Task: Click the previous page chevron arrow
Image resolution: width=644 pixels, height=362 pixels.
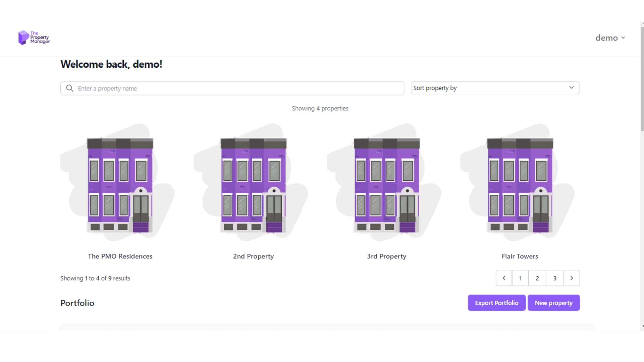Action: 504,278
